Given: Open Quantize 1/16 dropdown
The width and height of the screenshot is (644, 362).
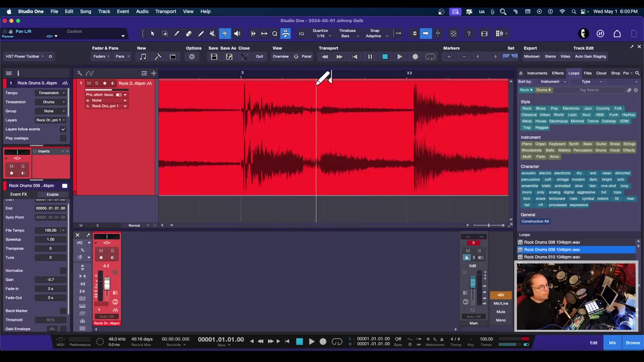Looking at the screenshot, I should (323, 36).
